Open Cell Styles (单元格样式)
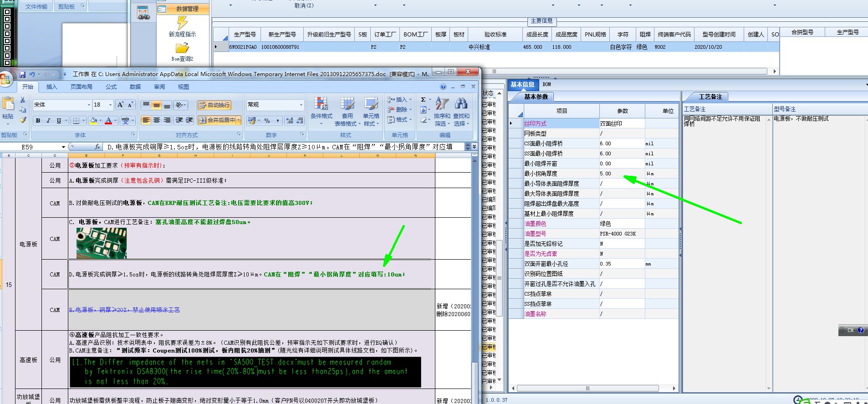Image resolution: width=868 pixels, height=404 pixels. click(x=371, y=112)
